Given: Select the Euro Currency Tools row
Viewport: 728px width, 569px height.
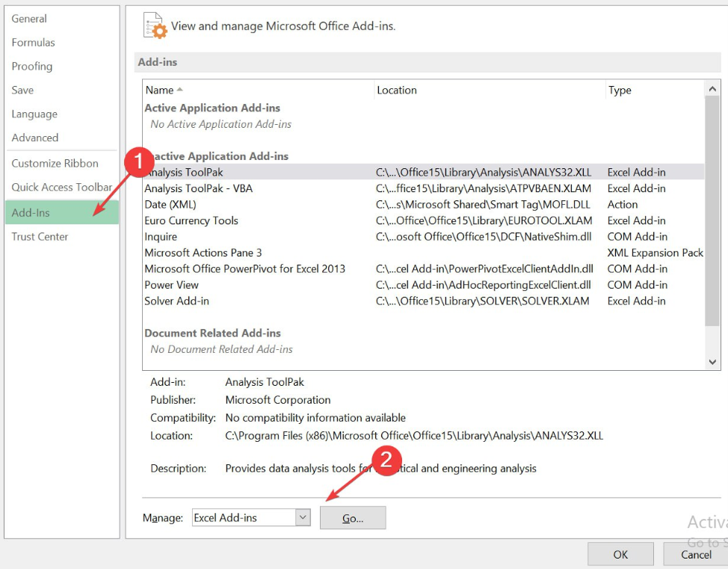Looking at the screenshot, I should (424, 221).
